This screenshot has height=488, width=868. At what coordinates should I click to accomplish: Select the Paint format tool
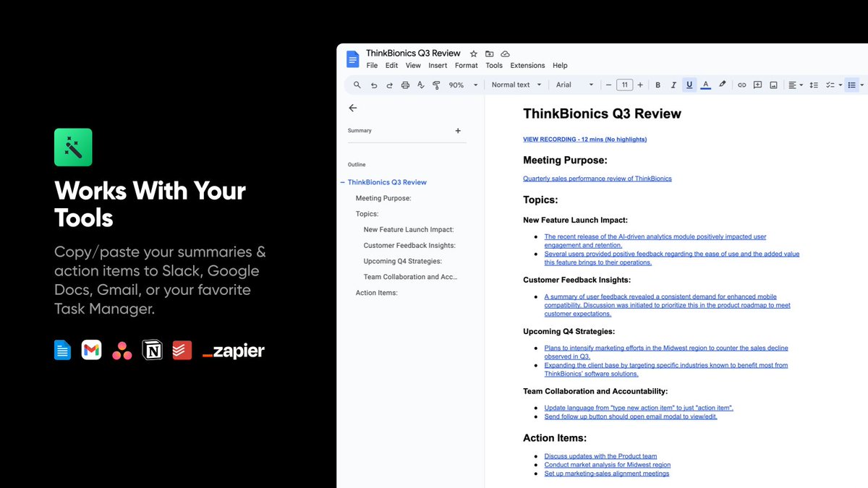pos(435,85)
